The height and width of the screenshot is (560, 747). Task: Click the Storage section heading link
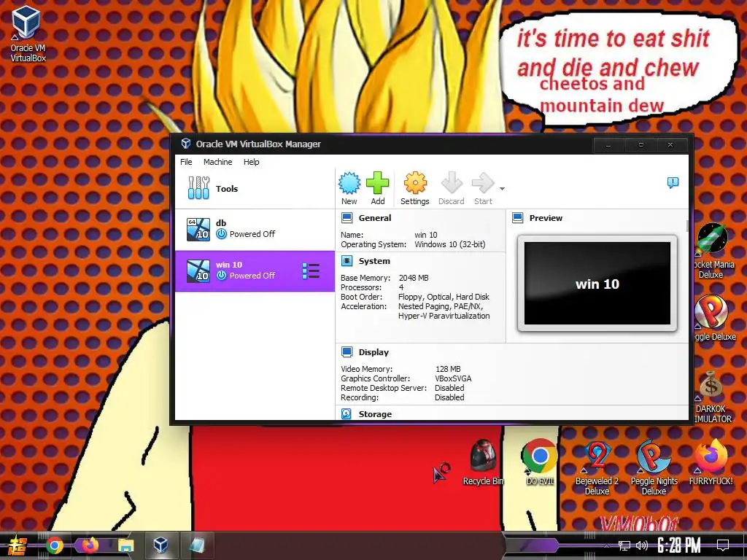point(375,414)
